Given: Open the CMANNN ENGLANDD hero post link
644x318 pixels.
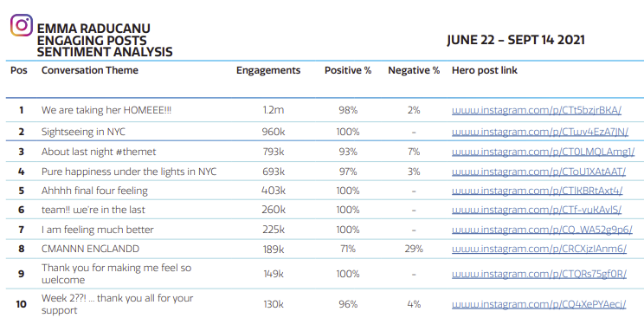Looking at the screenshot, I should [539, 249].
